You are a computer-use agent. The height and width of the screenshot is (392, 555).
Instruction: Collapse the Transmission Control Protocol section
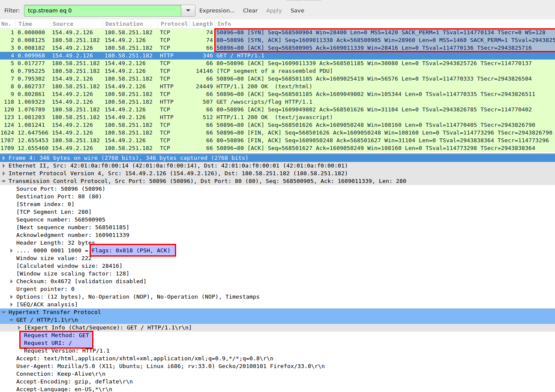click(4, 181)
